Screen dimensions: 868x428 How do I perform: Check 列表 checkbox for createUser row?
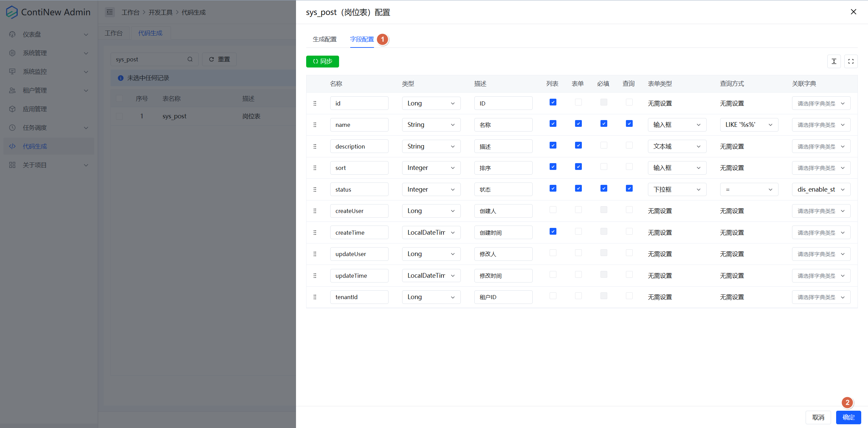point(553,210)
